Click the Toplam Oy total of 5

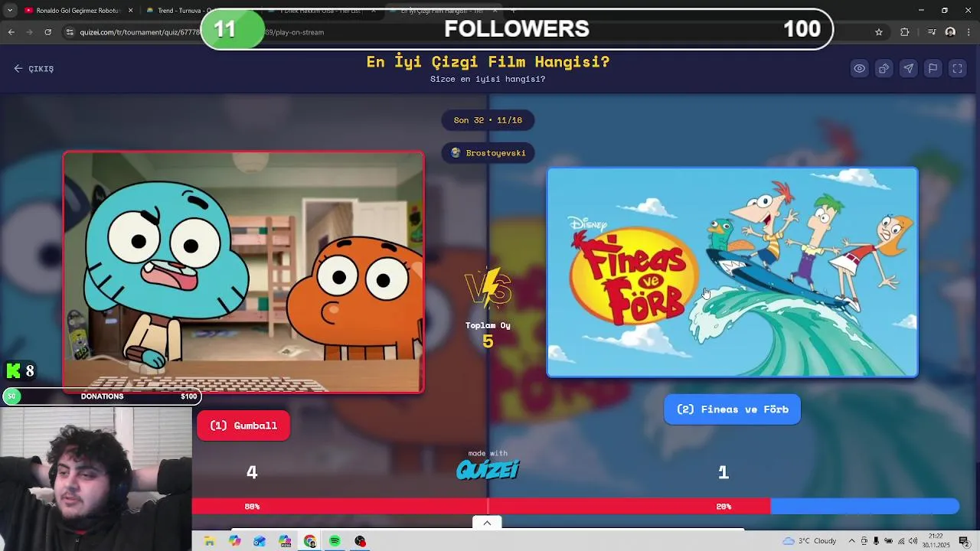click(x=488, y=341)
